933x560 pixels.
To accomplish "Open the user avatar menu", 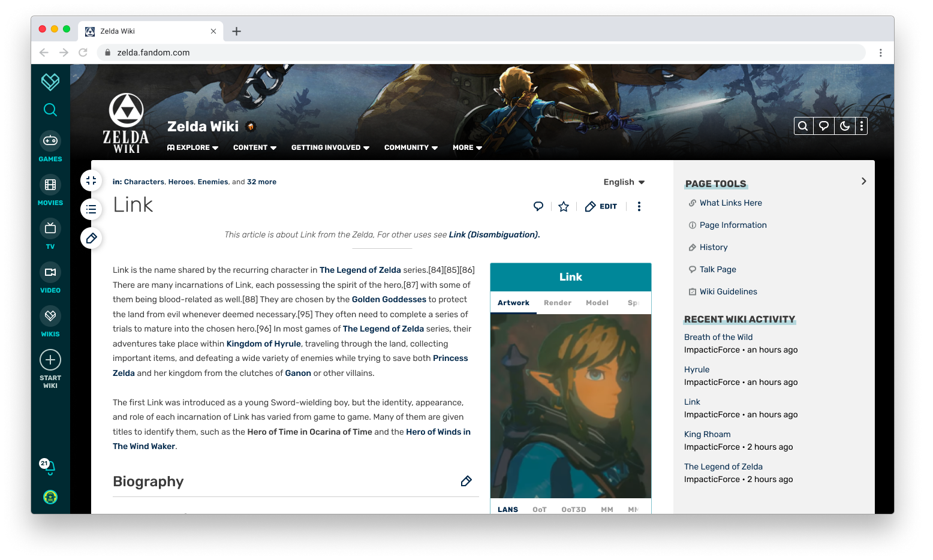I will coord(50,497).
